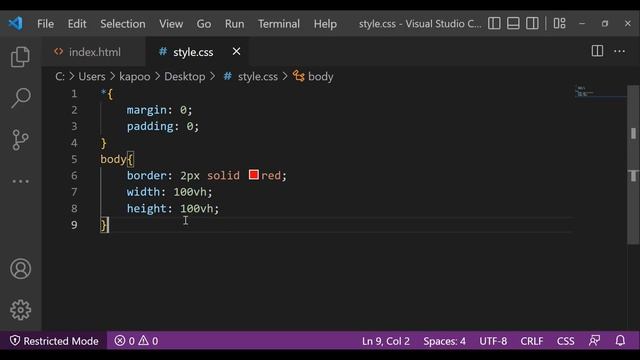
Task: Click the 'solid' value on line 6
Action: click(223, 176)
